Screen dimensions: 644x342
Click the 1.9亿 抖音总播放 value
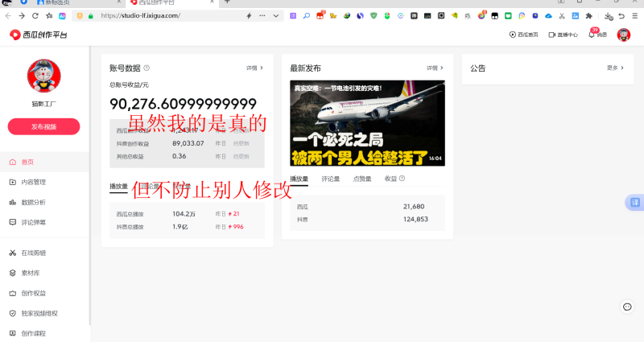coord(180,227)
